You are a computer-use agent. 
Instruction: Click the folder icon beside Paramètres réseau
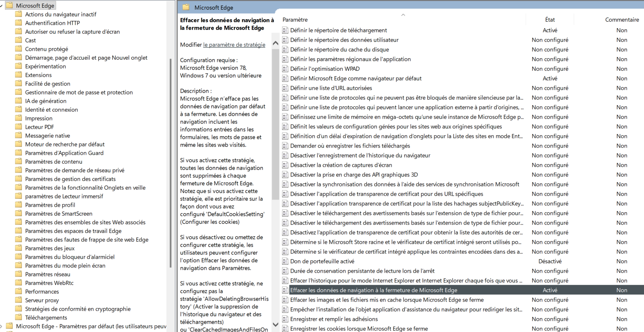point(18,274)
